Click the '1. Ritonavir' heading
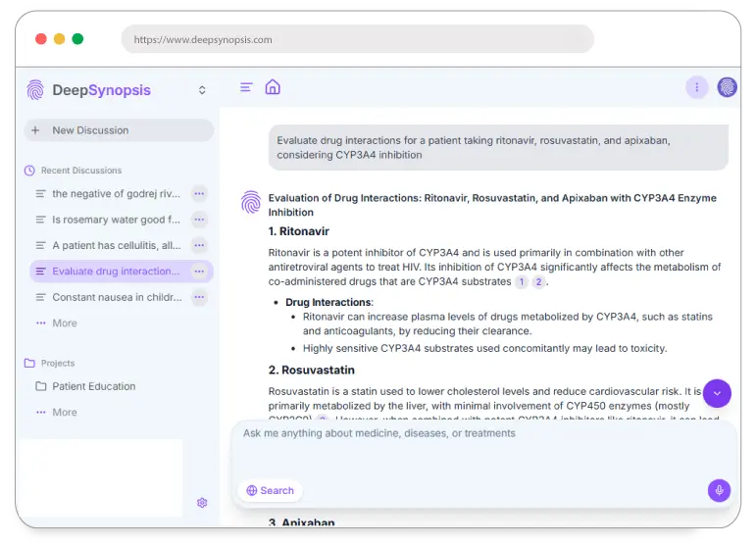 tap(298, 231)
